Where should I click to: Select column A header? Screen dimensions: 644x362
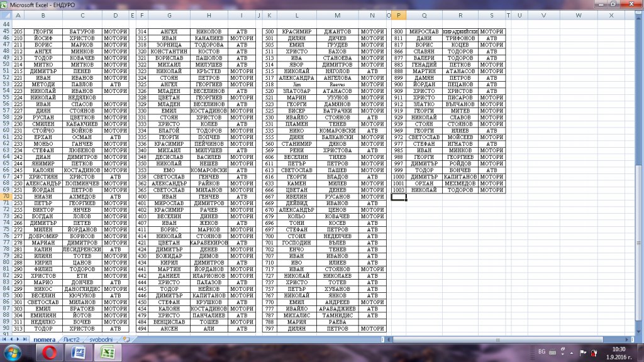tap(18, 15)
